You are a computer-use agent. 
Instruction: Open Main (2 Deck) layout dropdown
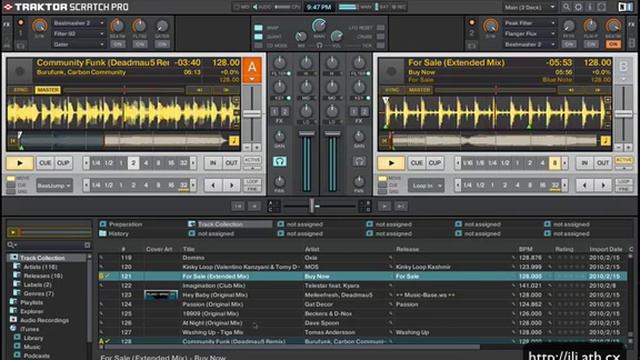529,7
